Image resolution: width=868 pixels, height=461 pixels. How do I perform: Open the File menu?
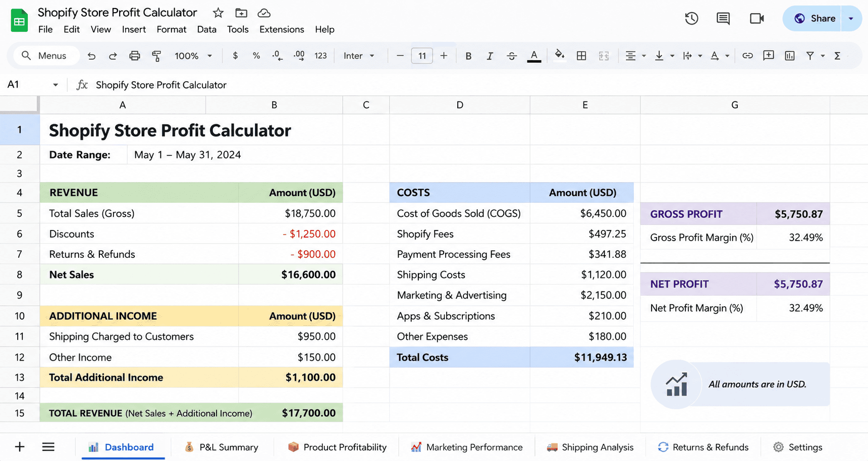(x=45, y=29)
